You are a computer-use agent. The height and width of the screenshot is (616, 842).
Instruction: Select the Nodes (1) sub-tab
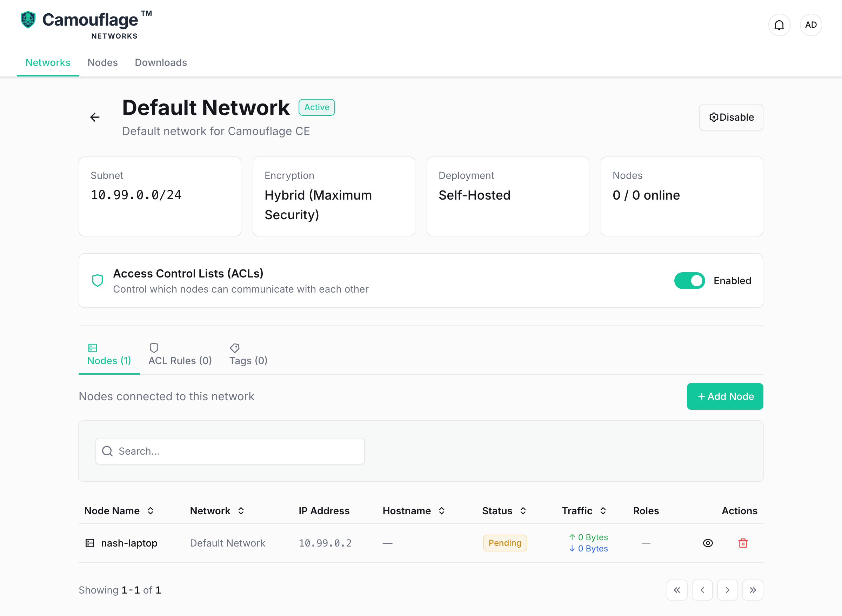click(109, 355)
